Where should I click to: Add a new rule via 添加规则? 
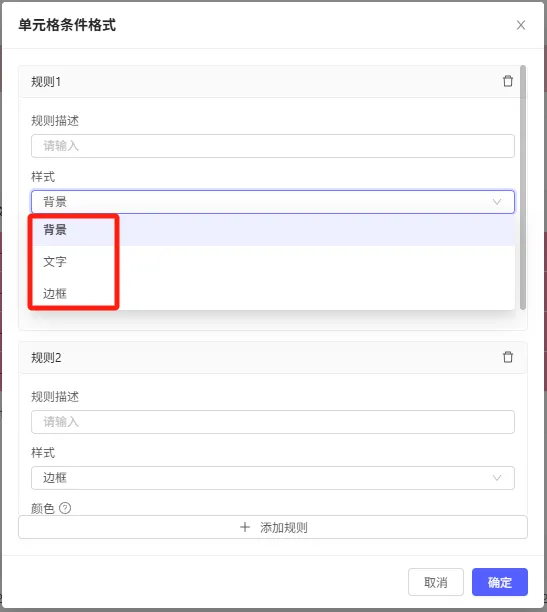(273, 527)
